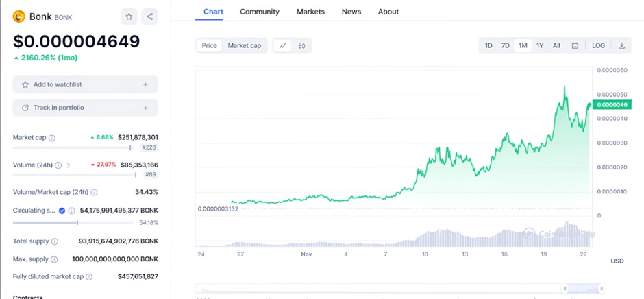The width and height of the screenshot is (644, 299).
Task: Switch chart to Market cap view
Action: [244, 46]
